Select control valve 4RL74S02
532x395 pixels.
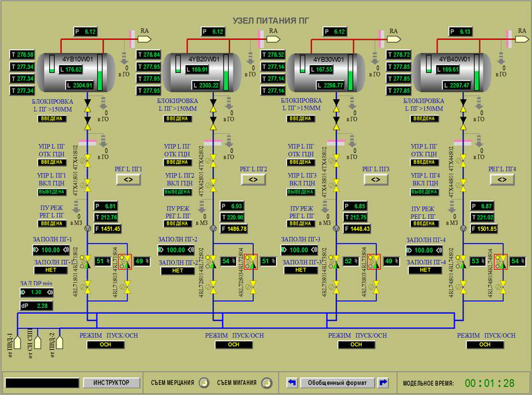[463, 261]
